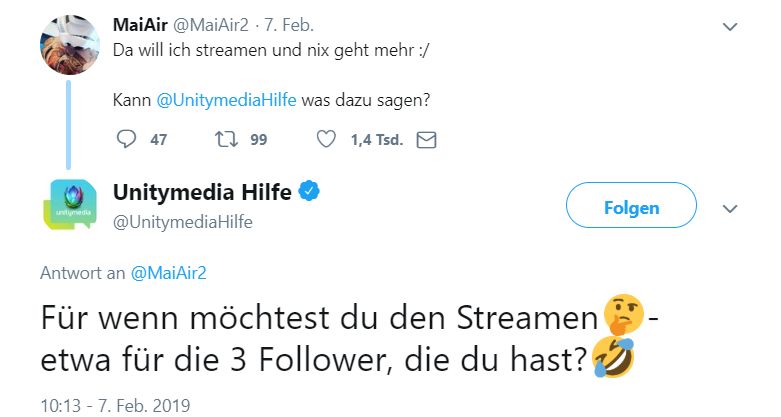Open the Unitymedia logo avatar

click(x=70, y=205)
